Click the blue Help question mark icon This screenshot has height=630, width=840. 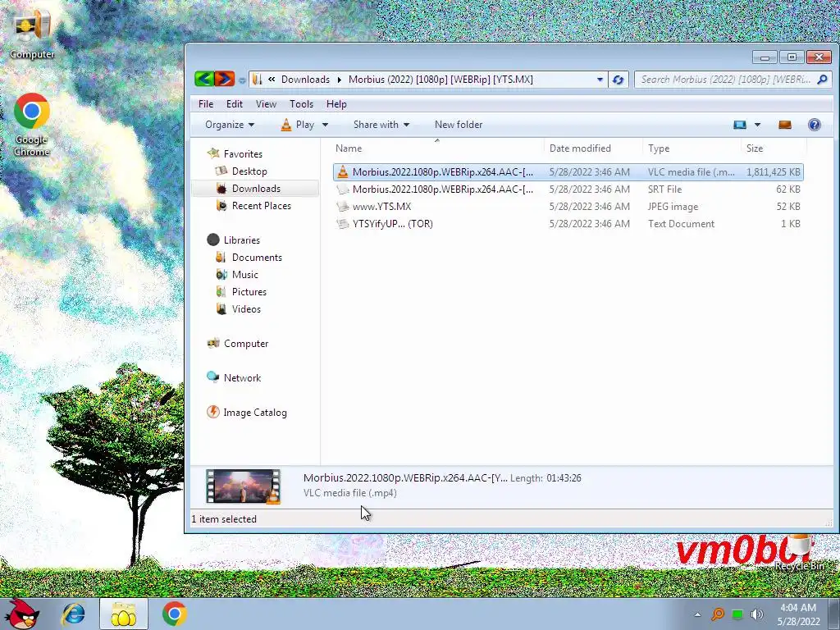(815, 125)
